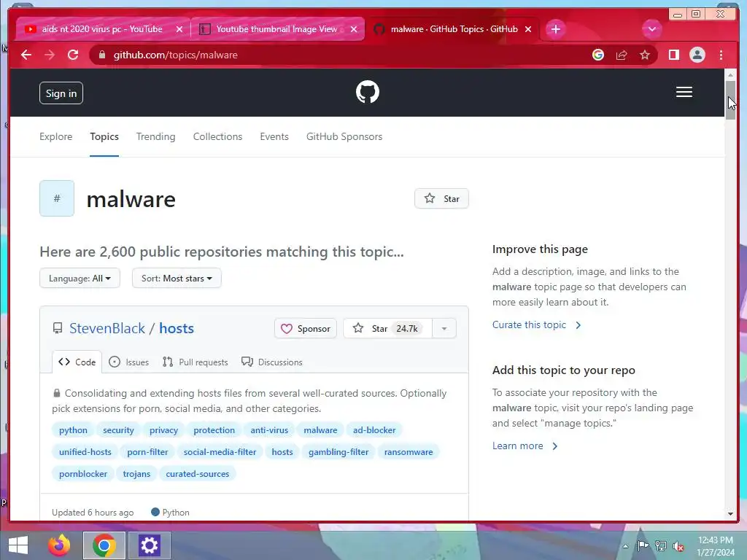Open the Curate this topic link
The image size is (747, 560).
pyautogui.click(x=537, y=324)
